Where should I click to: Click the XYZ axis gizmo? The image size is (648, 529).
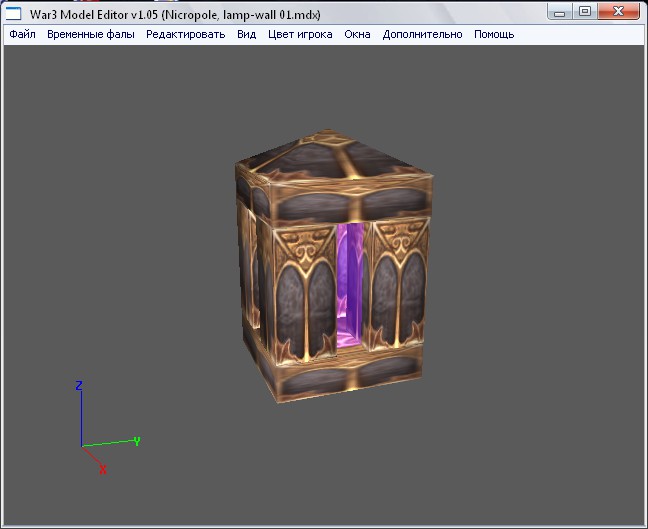[108, 427]
